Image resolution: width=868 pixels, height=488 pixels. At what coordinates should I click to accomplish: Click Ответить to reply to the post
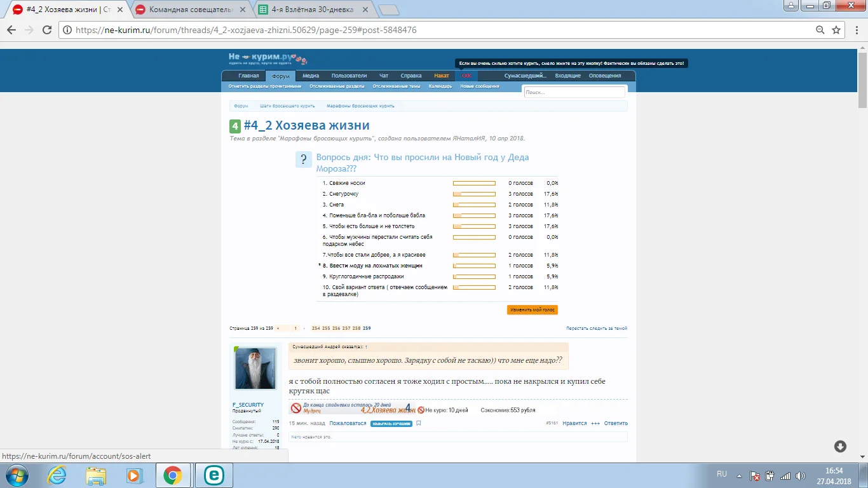coord(616,423)
